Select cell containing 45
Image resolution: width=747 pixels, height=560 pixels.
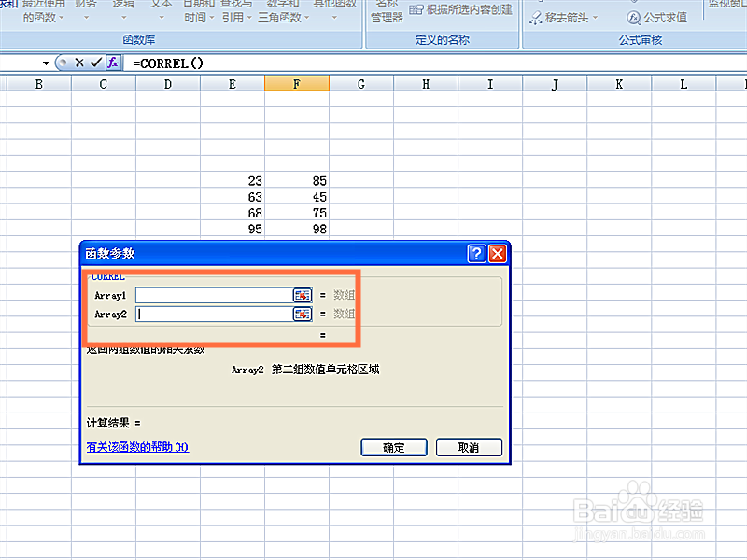pyautogui.click(x=297, y=197)
